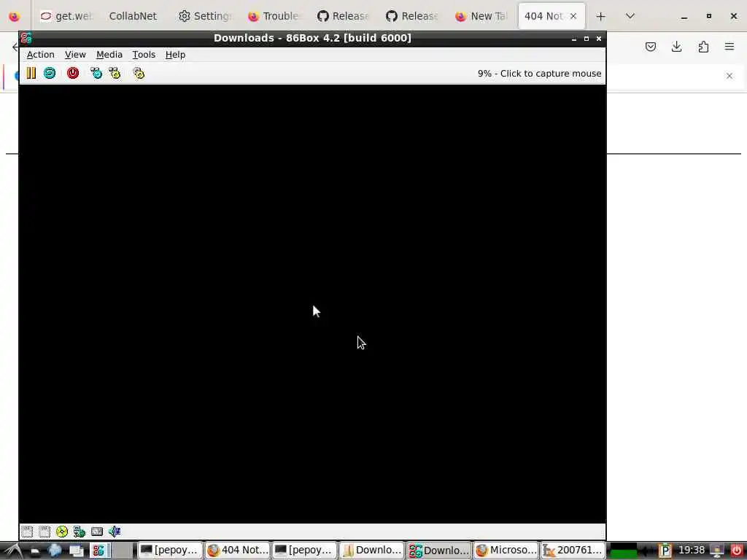The width and height of the screenshot is (747, 560).
Task: Launch the file manager from the taskbar
Action: (35, 551)
